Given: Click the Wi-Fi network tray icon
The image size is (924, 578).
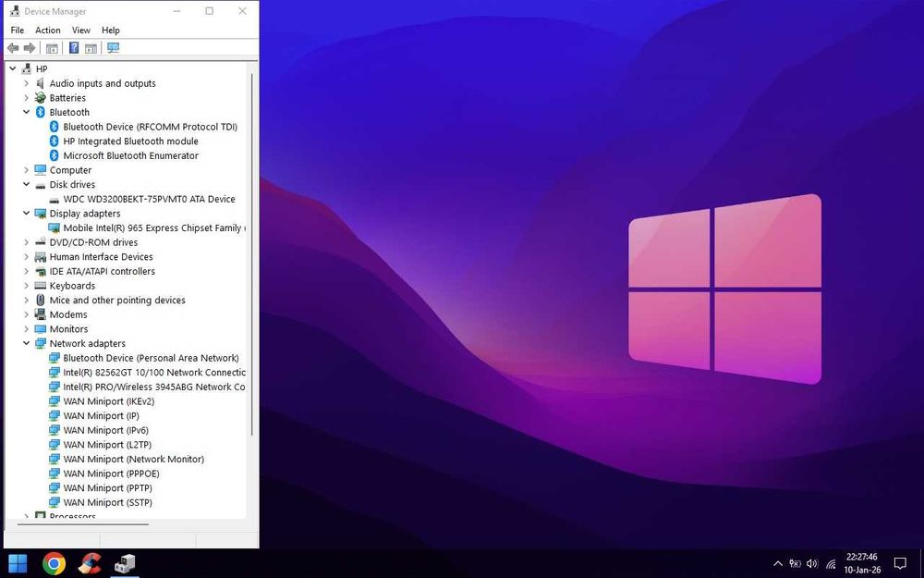Looking at the screenshot, I should pyautogui.click(x=831, y=564).
